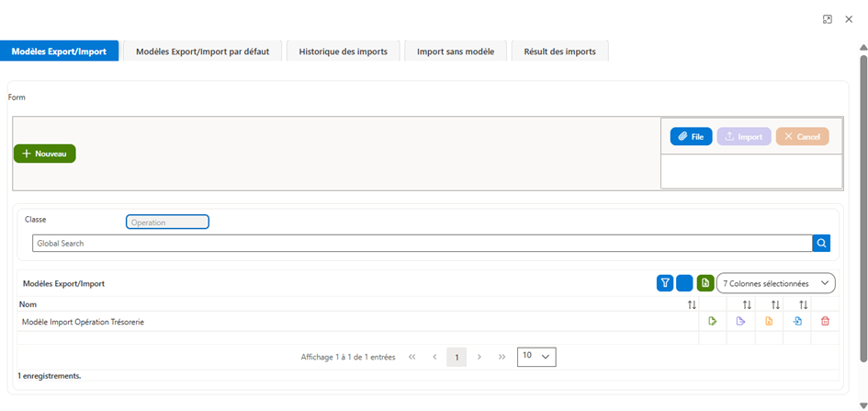
Task: Sort using arrows above purple file icon
Action: tap(747, 304)
